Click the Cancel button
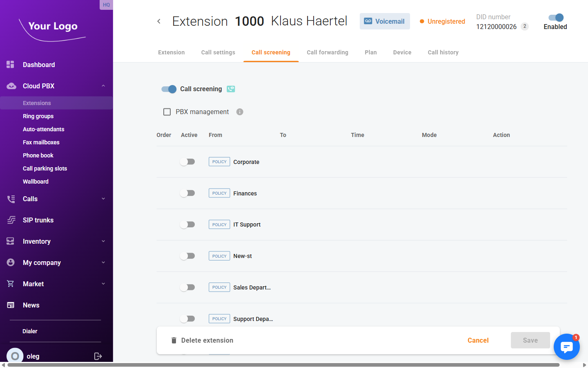Viewport: 588px width, 368px height. coord(478,340)
